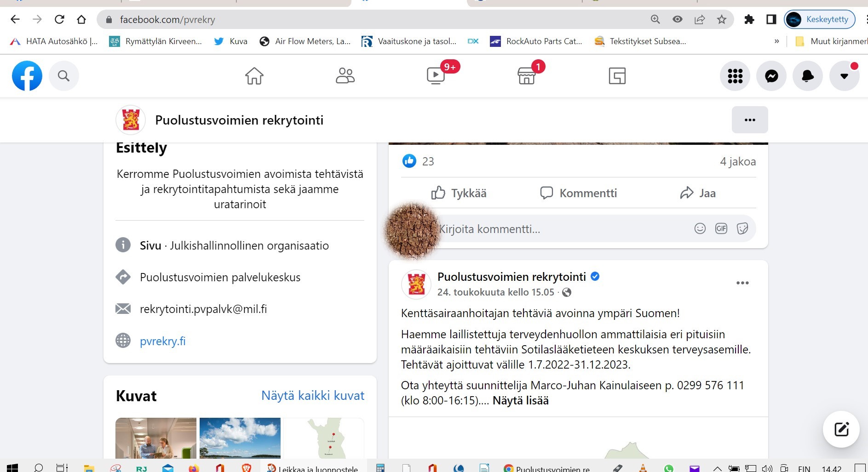Open the Windows Start menu
Viewport: 868px width, 472px height.
click(13, 468)
